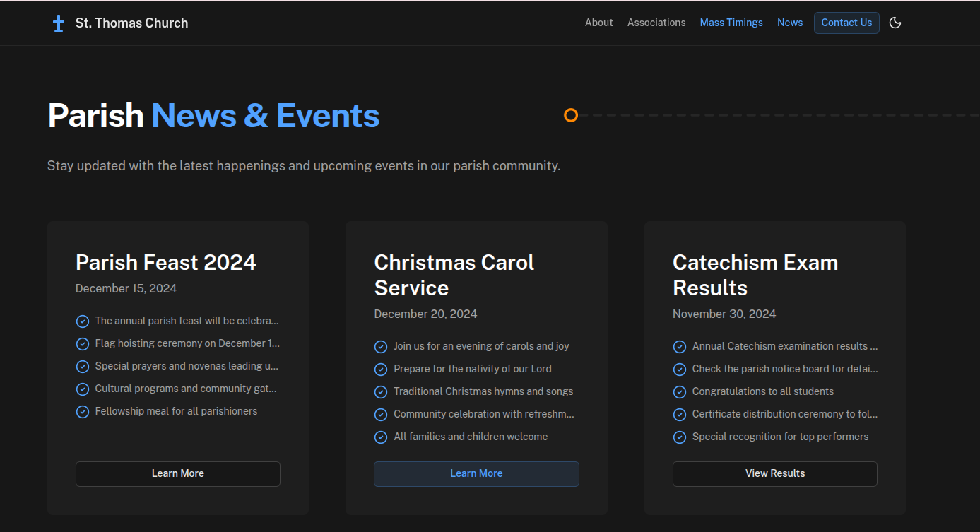Click 'Fellowship meal for all parishioners' text
This screenshot has height=532, width=980.
tap(176, 411)
